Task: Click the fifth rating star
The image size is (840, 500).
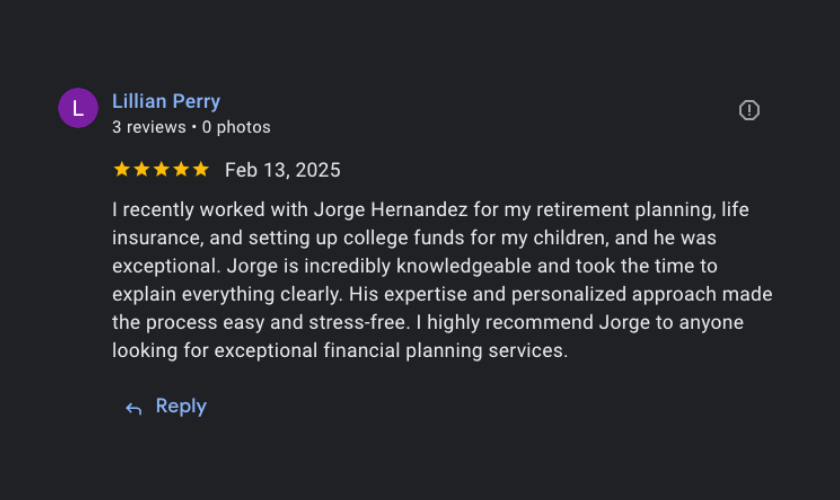Action: [x=200, y=169]
